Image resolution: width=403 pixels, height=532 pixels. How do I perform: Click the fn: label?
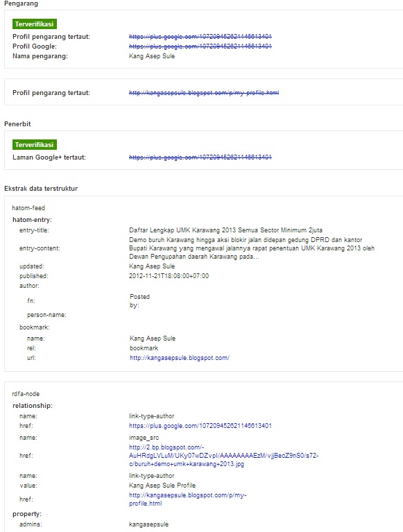tap(31, 300)
